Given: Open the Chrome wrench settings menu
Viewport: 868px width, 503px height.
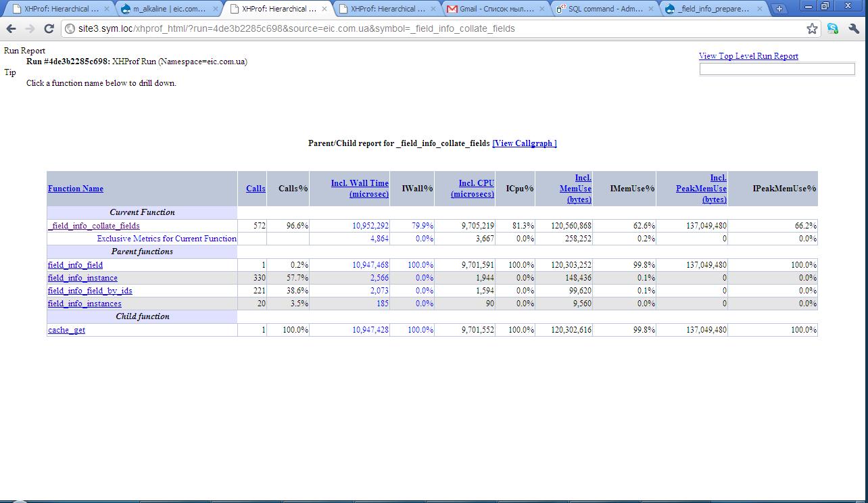Looking at the screenshot, I should click(853, 28).
